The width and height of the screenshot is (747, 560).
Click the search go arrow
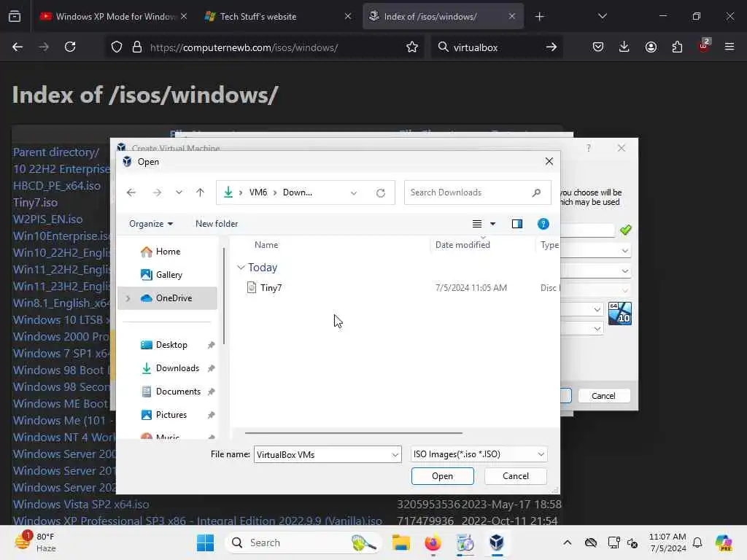coord(551,47)
